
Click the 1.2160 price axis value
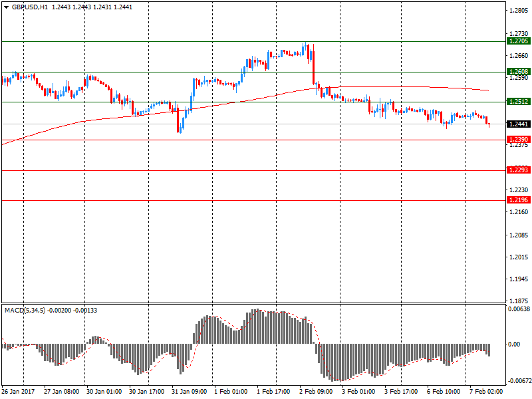[x=519, y=212]
